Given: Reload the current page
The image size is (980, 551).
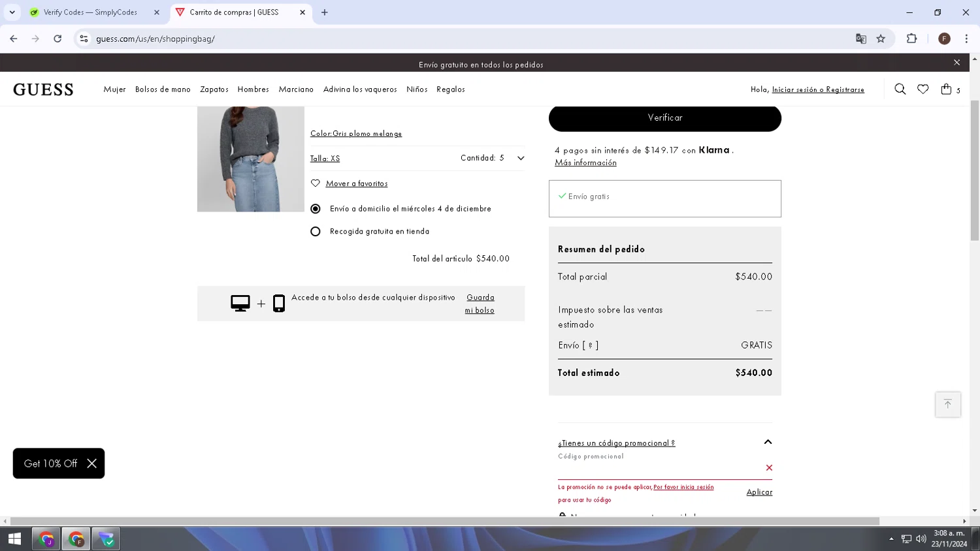Looking at the screenshot, I should pyautogui.click(x=57, y=39).
